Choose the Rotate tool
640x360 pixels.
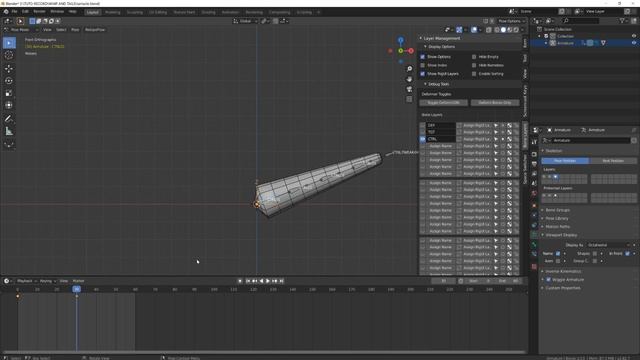pos(9,81)
